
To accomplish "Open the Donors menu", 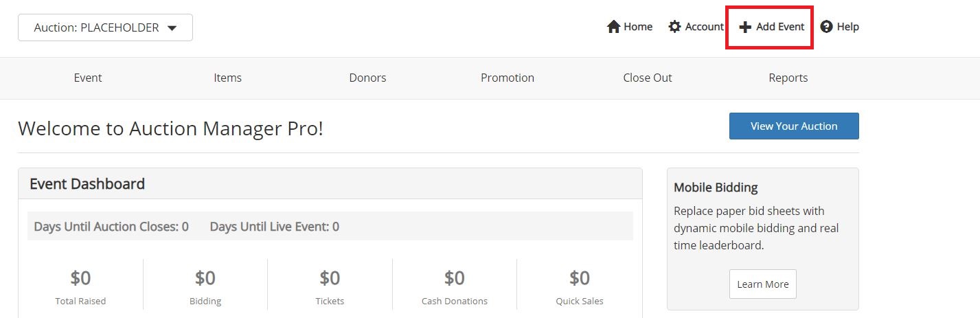I will coord(367,78).
